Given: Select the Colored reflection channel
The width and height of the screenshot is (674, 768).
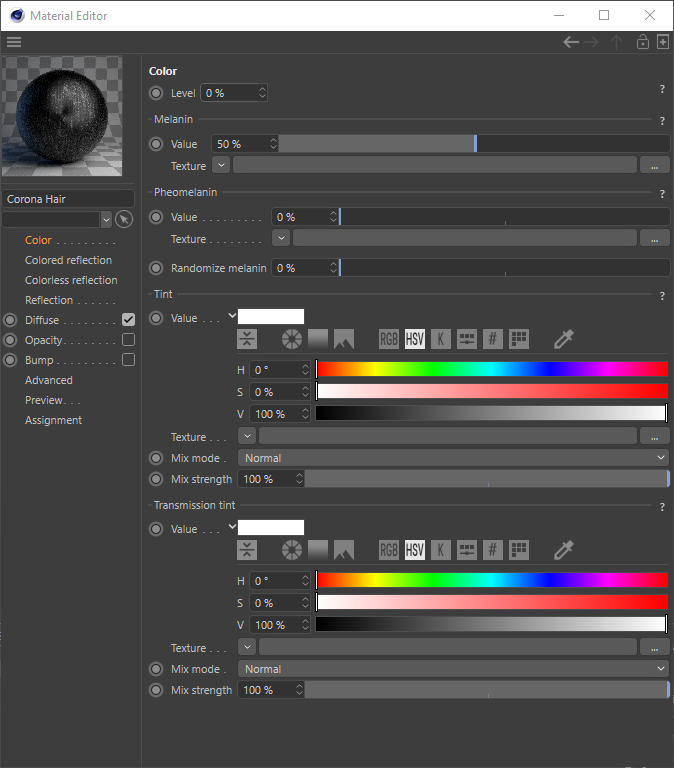Looking at the screenshot, I should pyautogui.click(x=69, y=260).
